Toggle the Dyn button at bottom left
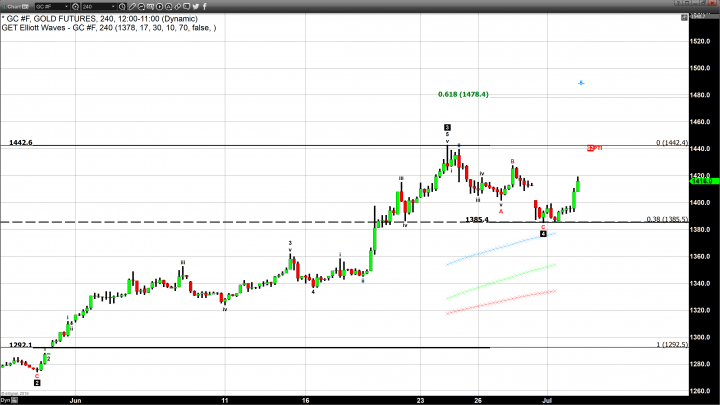 (6, 399)
